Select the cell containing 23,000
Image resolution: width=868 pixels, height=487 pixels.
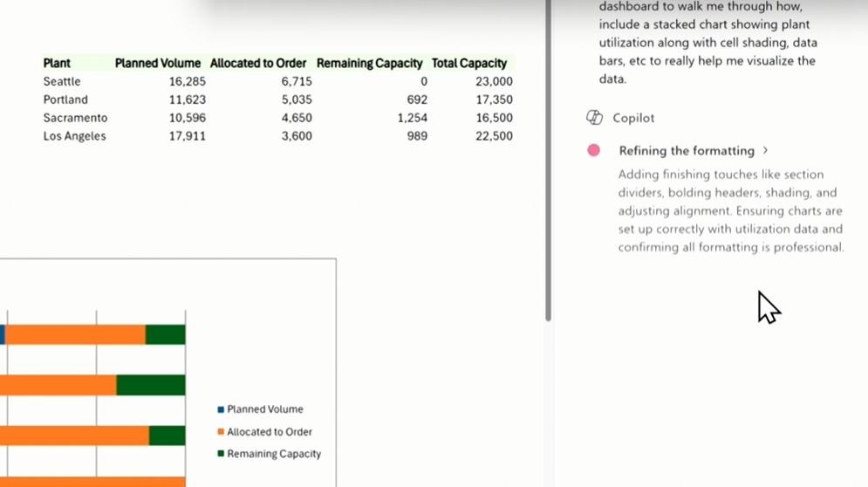[x=494, y=81]
